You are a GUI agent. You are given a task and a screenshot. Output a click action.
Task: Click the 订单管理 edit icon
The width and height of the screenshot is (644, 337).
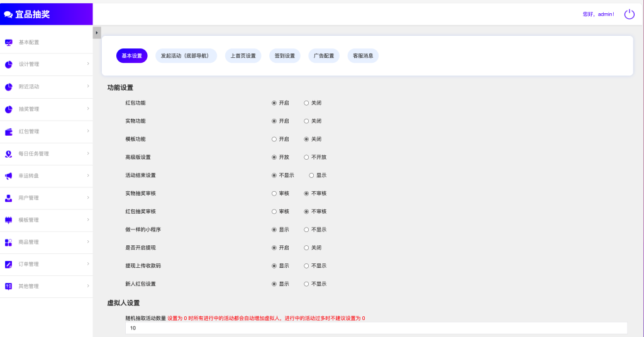(x=9, y=265)
